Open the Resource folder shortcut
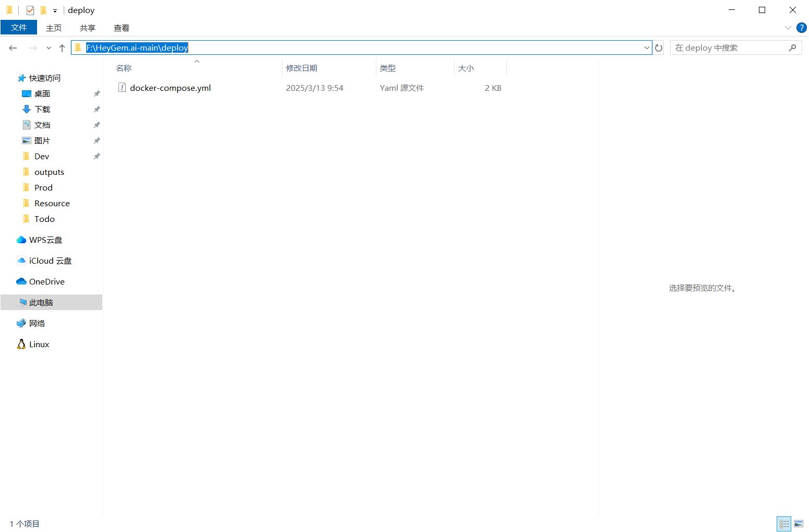The image size is (809, 532). point(52,203)
